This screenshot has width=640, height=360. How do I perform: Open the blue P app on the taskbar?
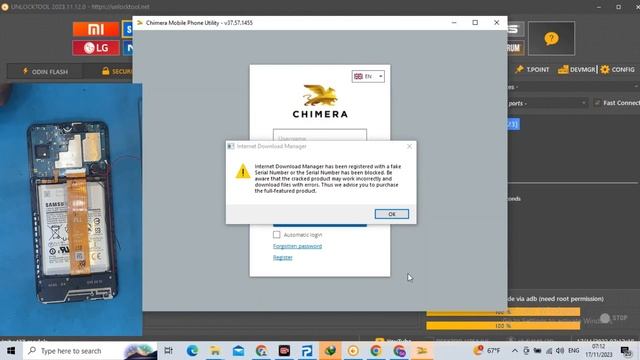pos(307,351)
